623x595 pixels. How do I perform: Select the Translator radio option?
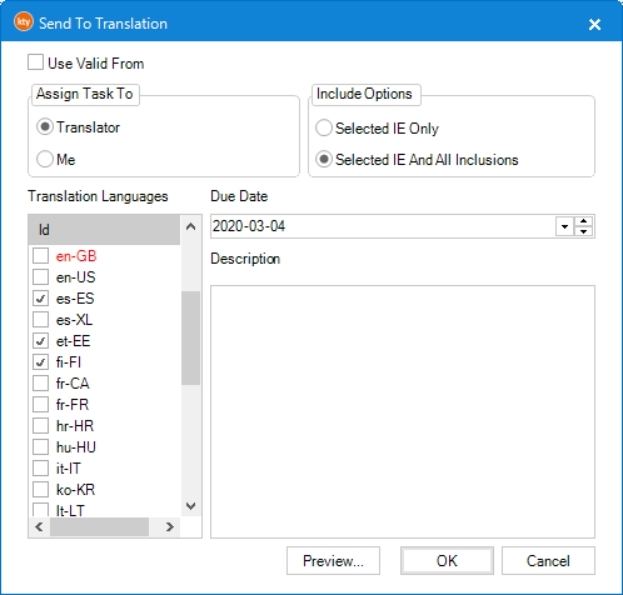point(44,127)
